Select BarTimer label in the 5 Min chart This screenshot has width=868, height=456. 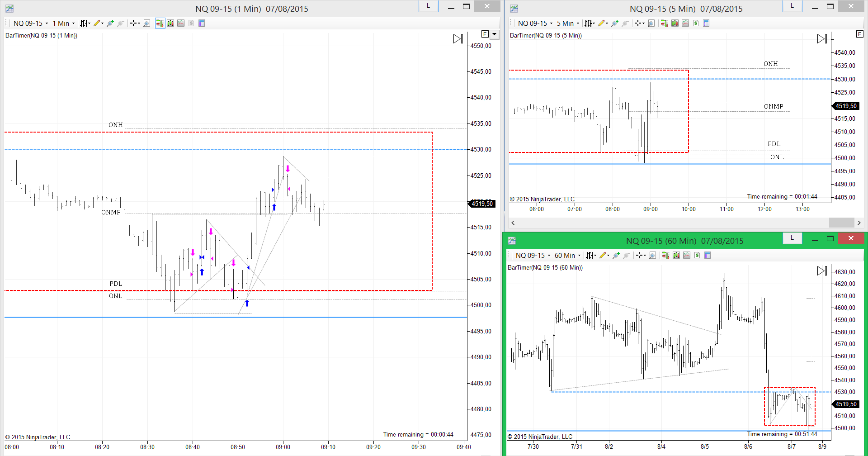[x=546, y=35]
